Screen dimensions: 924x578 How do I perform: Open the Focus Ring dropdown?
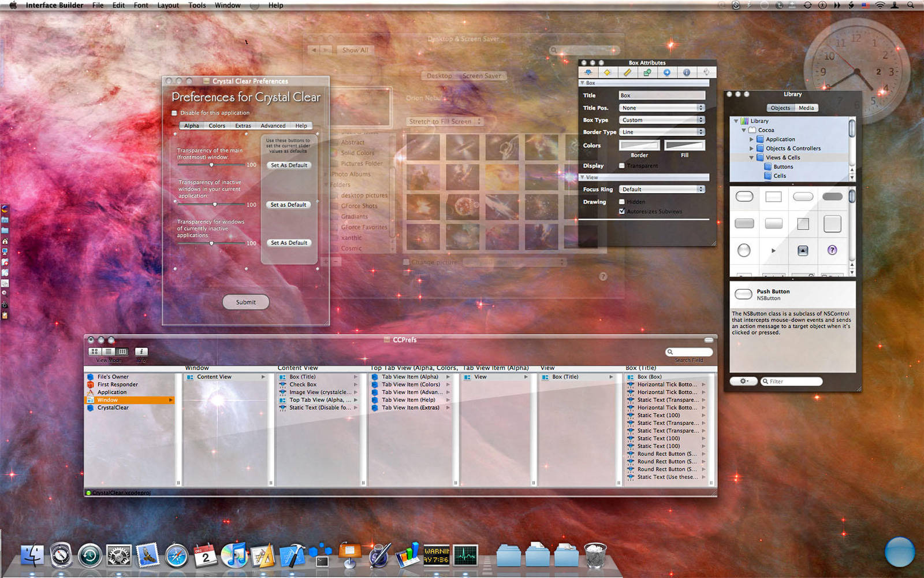pyautogui.click(x=662, y=190)
